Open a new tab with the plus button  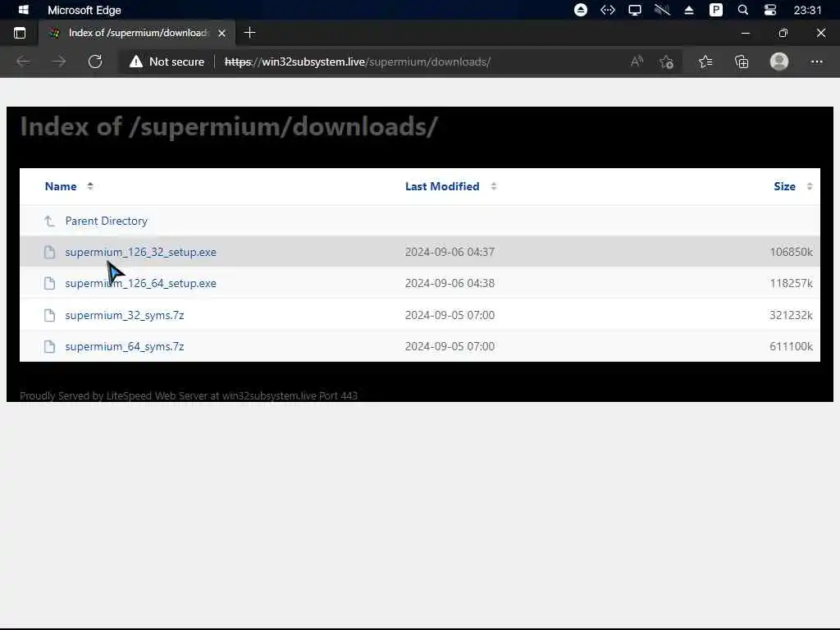click(x=249, y=33)
